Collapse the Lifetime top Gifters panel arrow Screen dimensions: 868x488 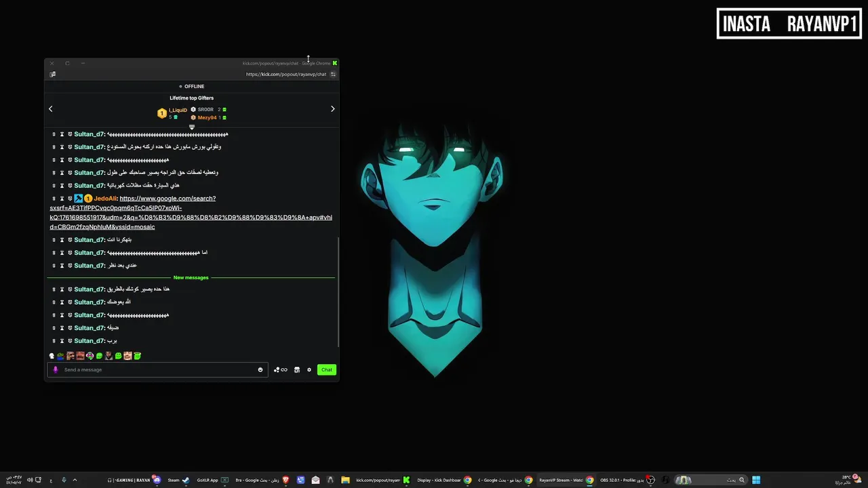pyautogui.click(x=192, y=127)
